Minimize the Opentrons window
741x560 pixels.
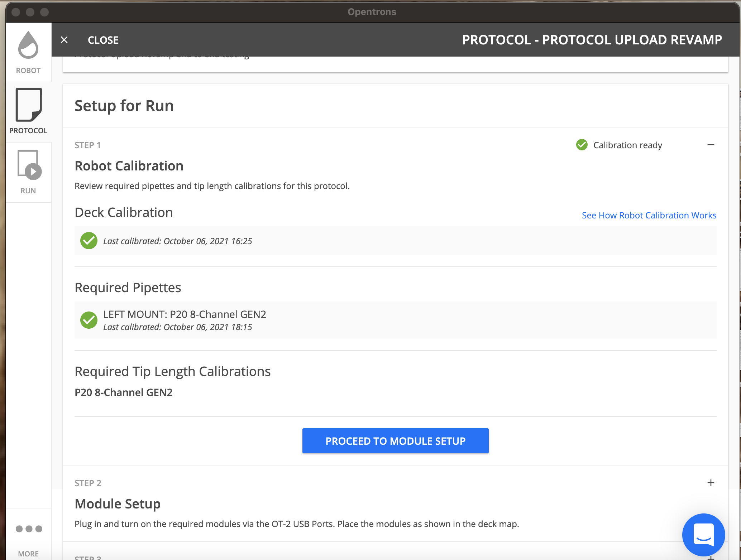(30, 12)
